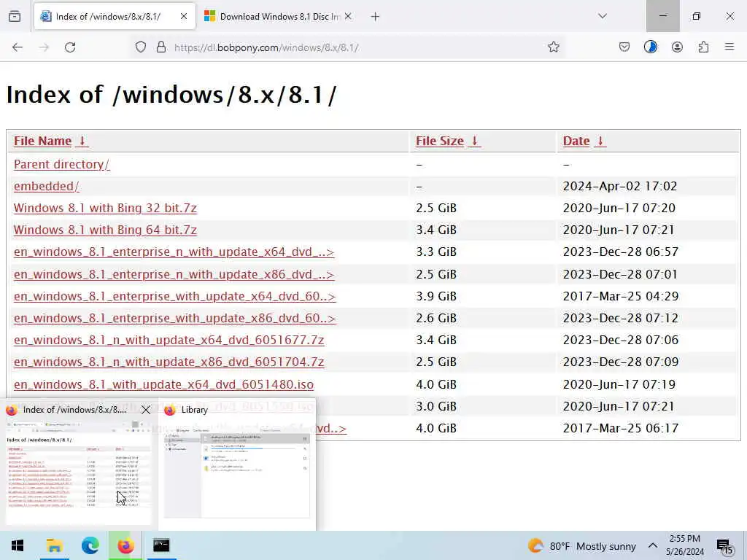The height and width of the screenshot is (560, 747).
Task: Bookmark this page with star icon
Action: click(553, 47)
